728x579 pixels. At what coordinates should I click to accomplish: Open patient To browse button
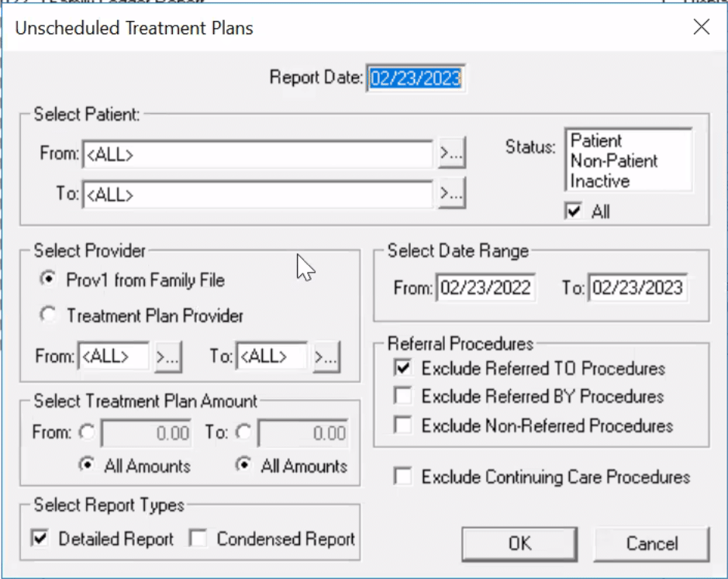coord(451,193)
